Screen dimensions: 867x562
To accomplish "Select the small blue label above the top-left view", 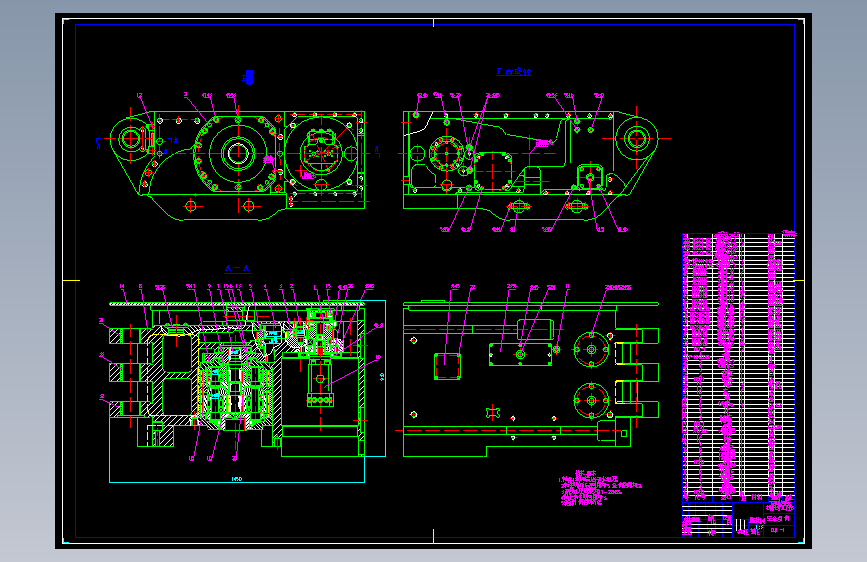I will (x=248, y=77).
